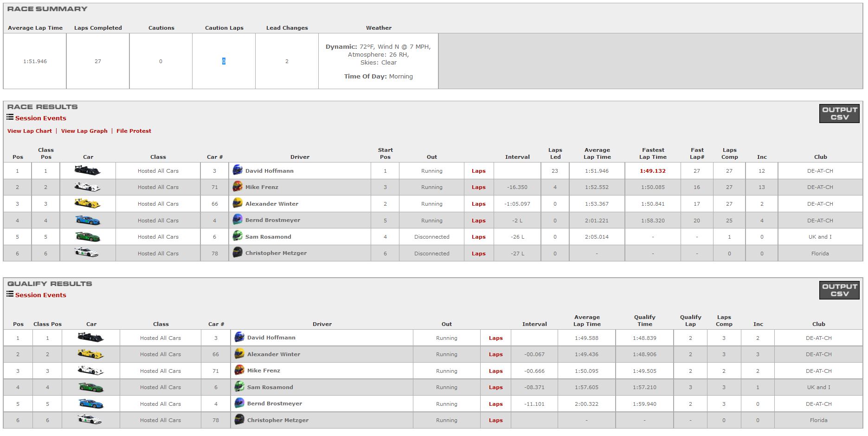Open Session Events under Race Results

[x=40, y=118]
